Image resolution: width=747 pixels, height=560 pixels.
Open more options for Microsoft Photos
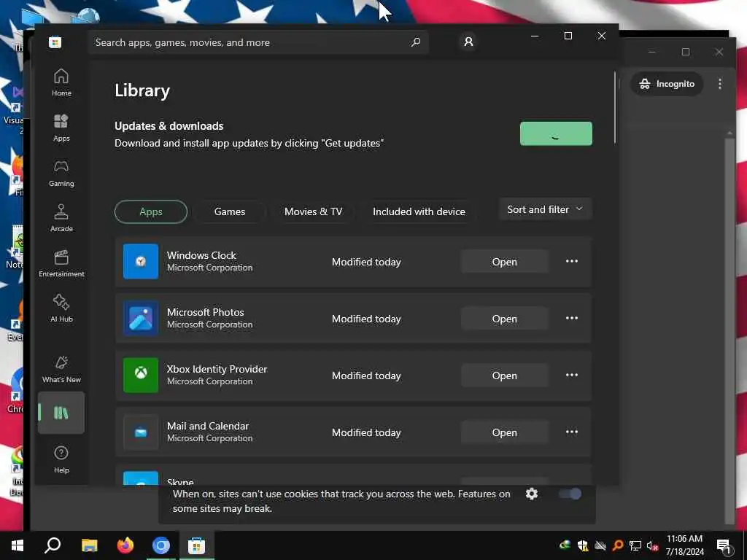tap(572, 318)
